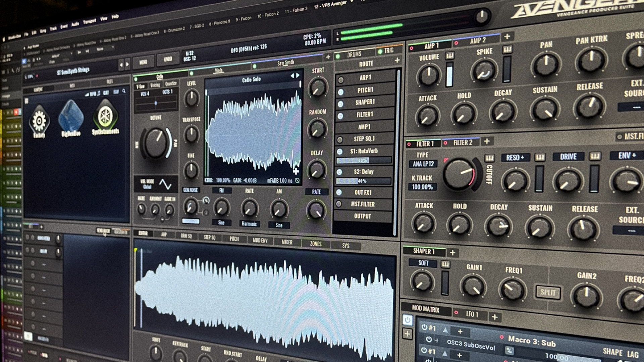Click the SPLIT button in the shaper
The image size is (644, 362).
tap(548, 292)
